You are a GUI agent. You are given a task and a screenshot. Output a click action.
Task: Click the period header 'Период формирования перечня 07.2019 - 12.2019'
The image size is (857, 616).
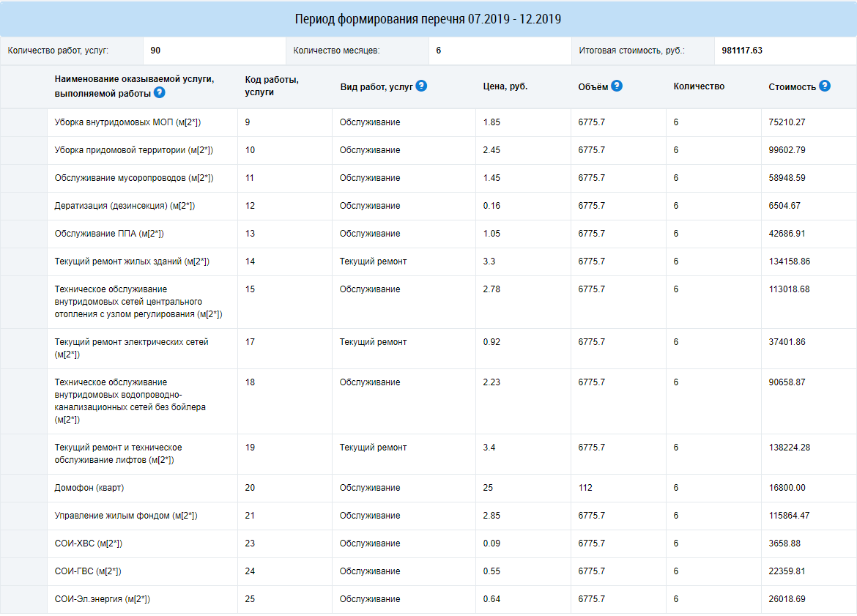tap(428, 19)
